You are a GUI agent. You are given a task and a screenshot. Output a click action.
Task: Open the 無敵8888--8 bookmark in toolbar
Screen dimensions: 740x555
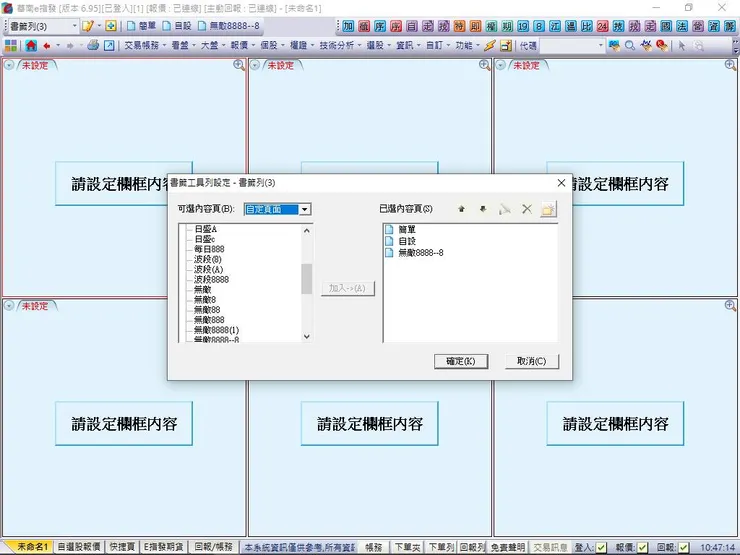(x=229, y=26)
